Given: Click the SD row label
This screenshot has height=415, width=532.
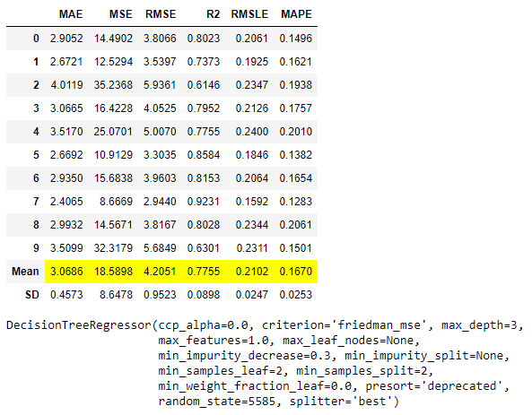Looking at the screenshot, I should [x=32, y=295].
